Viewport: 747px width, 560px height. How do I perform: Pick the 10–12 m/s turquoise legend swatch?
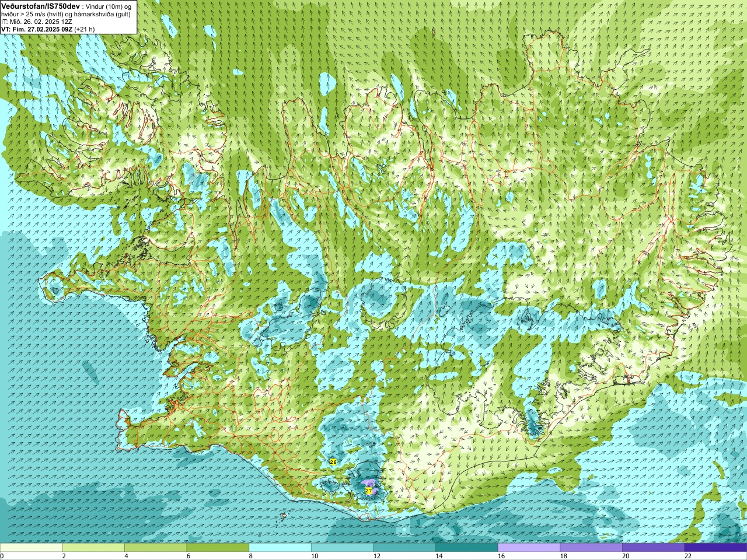tap(342, 548)
